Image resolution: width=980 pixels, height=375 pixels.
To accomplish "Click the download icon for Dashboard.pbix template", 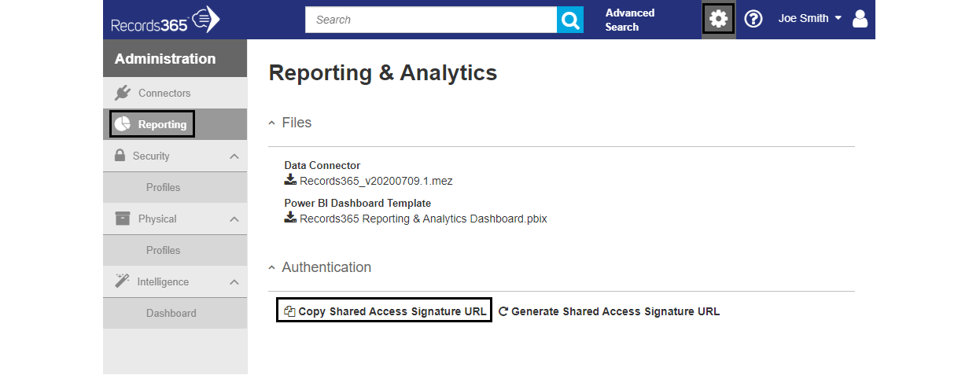I will (290, 218).
